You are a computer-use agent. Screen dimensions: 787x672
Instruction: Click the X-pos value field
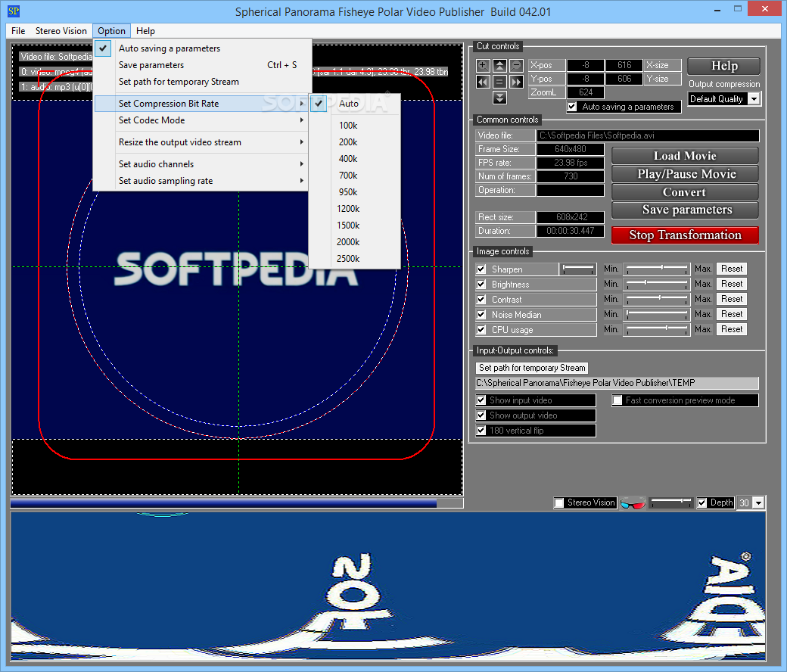pos(585,65)
